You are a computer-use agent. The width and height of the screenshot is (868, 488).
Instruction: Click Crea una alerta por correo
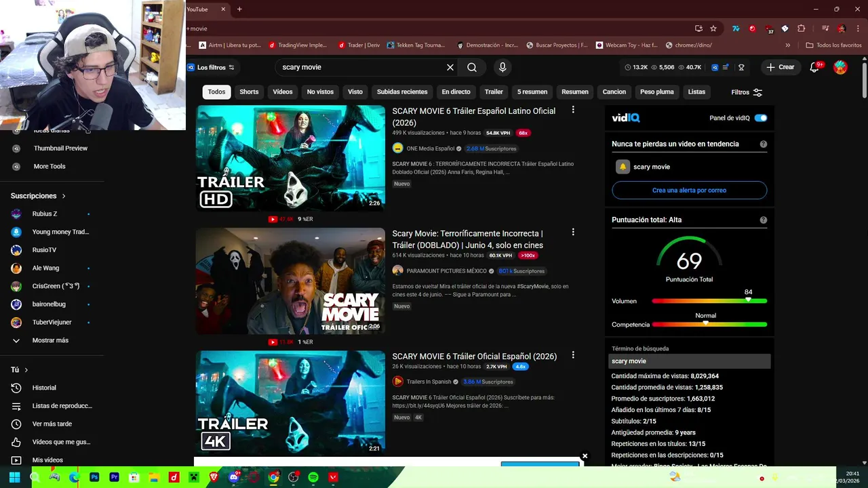pos(689,190)
